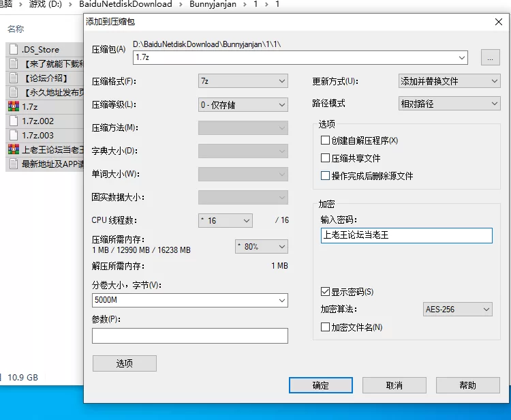Screen dimensions: 511x420
Task: Select the 上老王论坛当老王 archive icon
Action: click(13, 149)
